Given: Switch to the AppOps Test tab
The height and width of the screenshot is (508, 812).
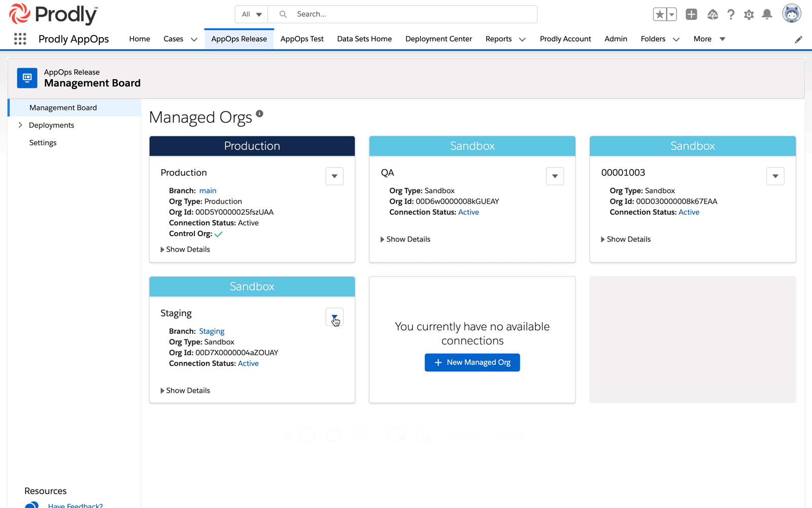Looking at the screenshot, I should [x=302, y=39].
